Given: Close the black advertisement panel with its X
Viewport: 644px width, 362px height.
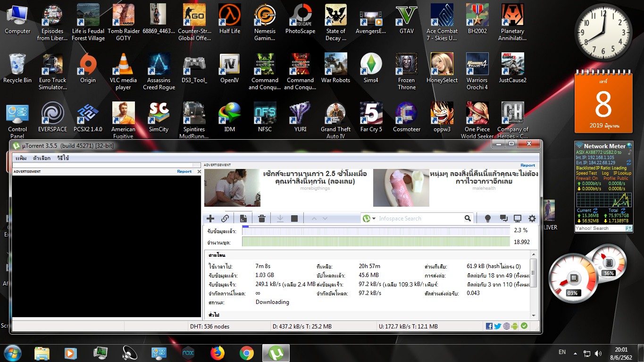Looking at the screenshot, I should (199, 171).
